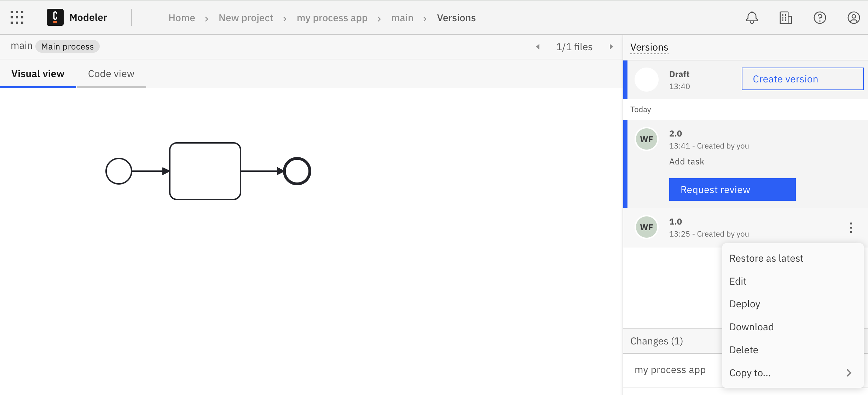The width and height of the screenshot is (868, 395).
Task: Click the Camunda Modeler logo
Action: (55, 17)
